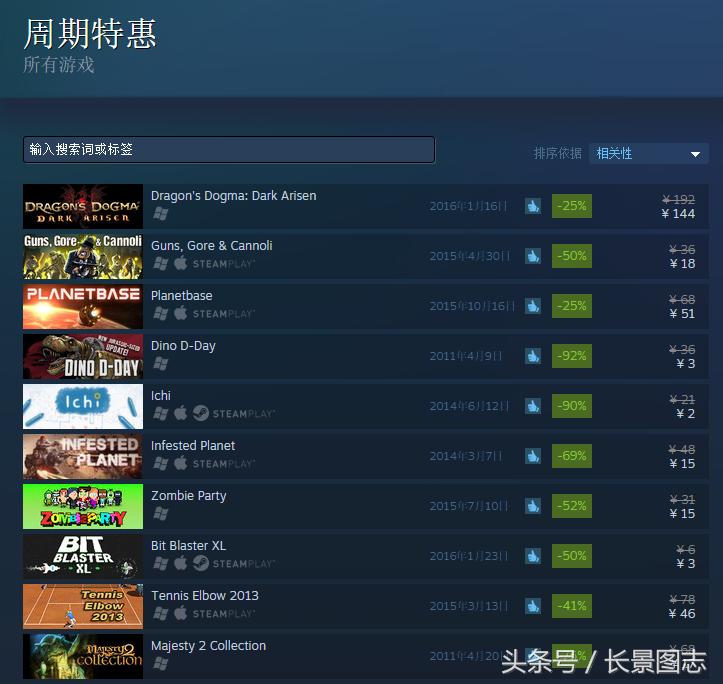Screen dimensions: 723x684
Task: Open the sort-by 相关性 dropdown
Action: click(648, 153)
